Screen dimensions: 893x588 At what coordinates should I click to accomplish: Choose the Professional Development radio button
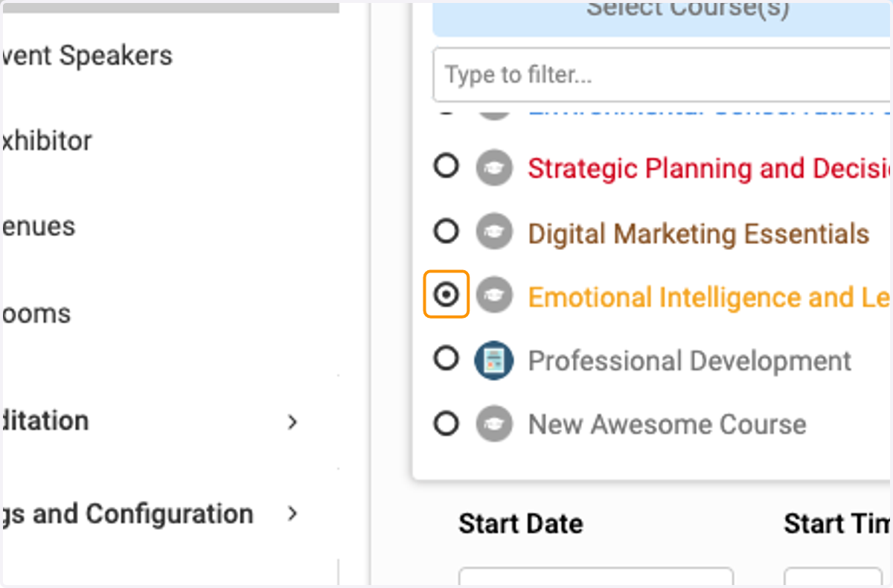pos(446,359)
